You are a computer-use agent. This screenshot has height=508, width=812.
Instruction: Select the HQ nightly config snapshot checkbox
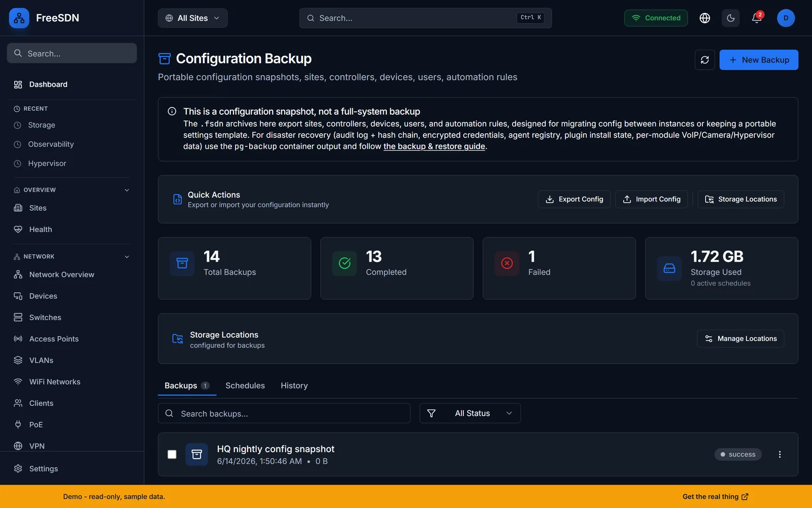point(172,454)
